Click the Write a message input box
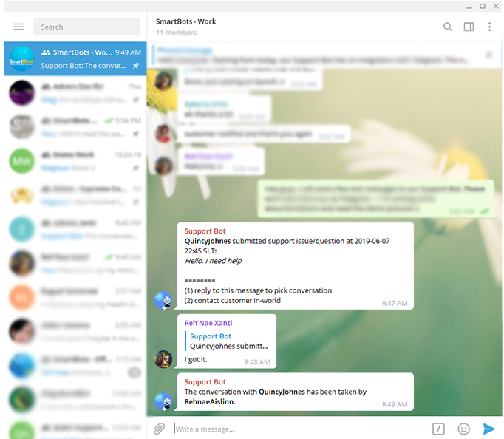Image resolution: width=504 pixels, height=439 pixels. [x=299, y=429]
